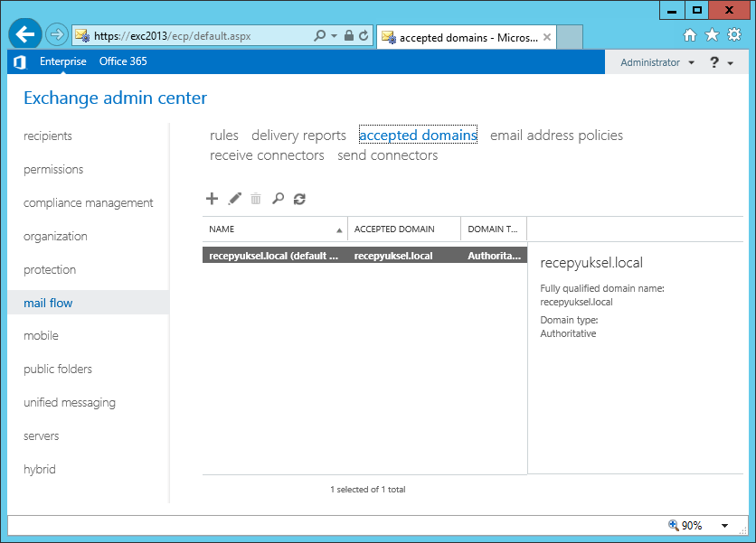Open browser Home page icon

pos(690,34)
